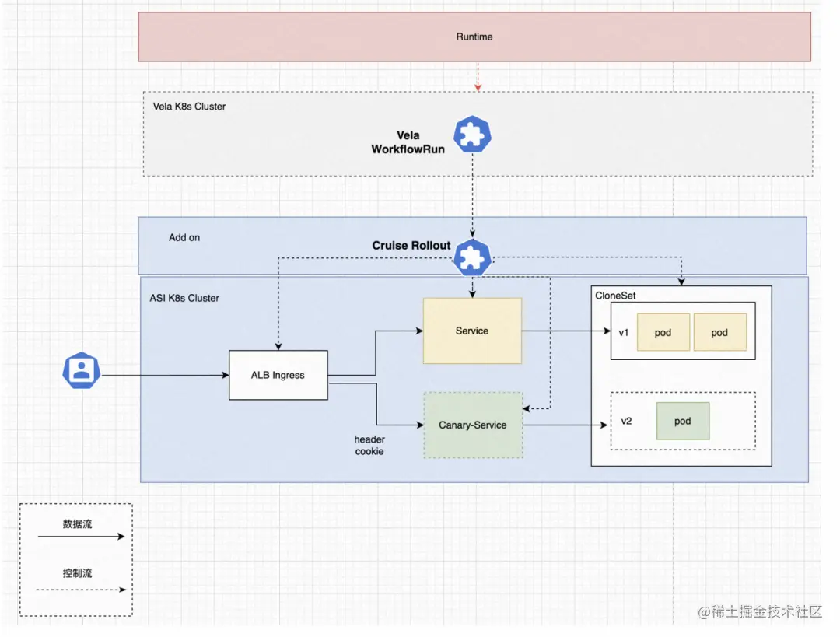Select the Add on label
Screen dimensions: 840x637
pyautogui.click(x=184, y=237)
